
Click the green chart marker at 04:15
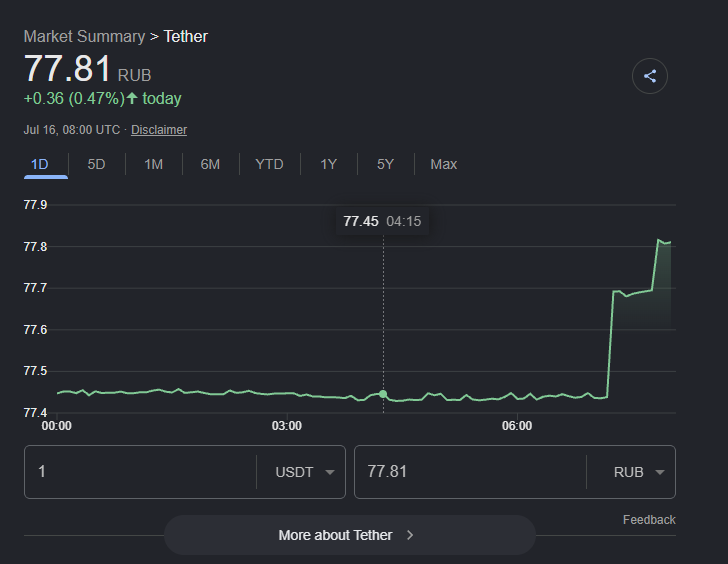click(383, 394)
